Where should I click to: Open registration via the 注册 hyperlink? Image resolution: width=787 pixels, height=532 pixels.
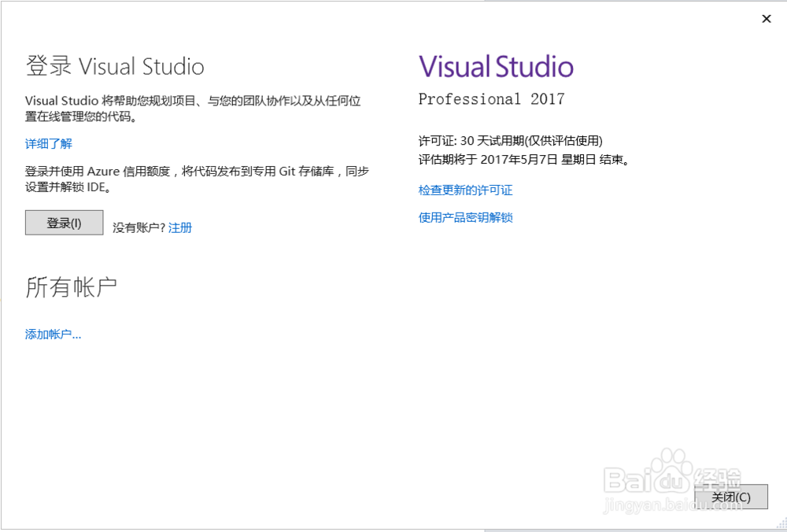coord(179,227)
